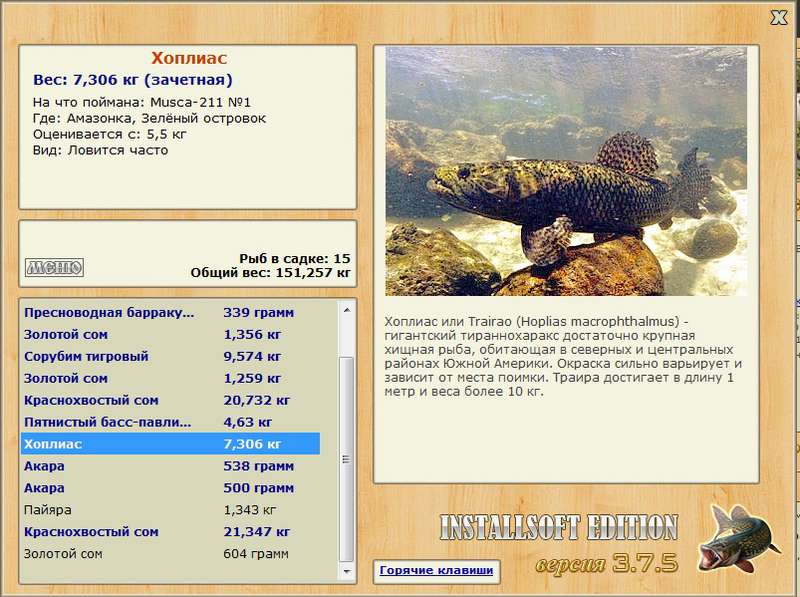Select Акара weighing 538 грамм
The image size is (800, 597).
point(170,466)
